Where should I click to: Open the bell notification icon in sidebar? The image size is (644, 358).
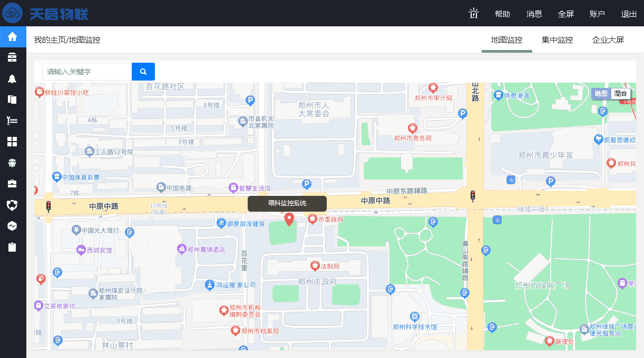coord(13,78)
